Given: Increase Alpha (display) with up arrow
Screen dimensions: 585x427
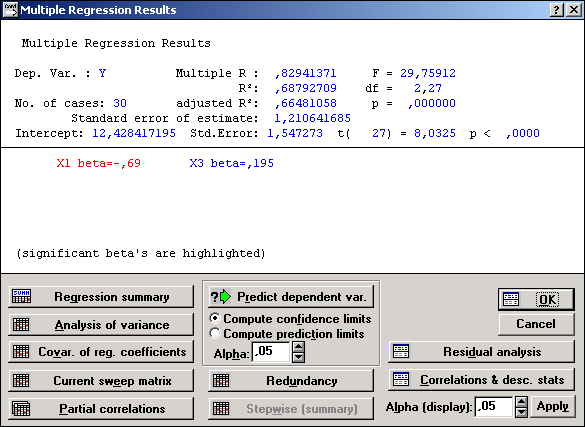Looking at the screenshot, I should [521, 402].
